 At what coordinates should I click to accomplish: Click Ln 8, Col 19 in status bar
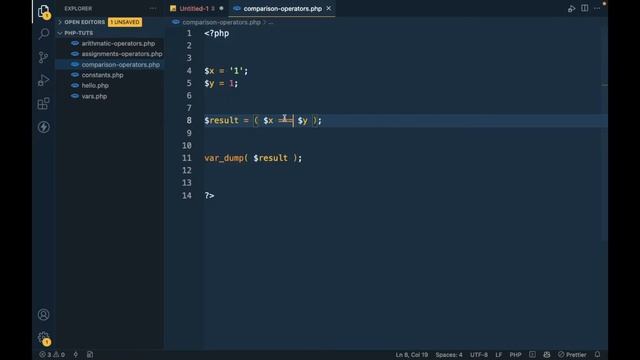pos(411,355)
